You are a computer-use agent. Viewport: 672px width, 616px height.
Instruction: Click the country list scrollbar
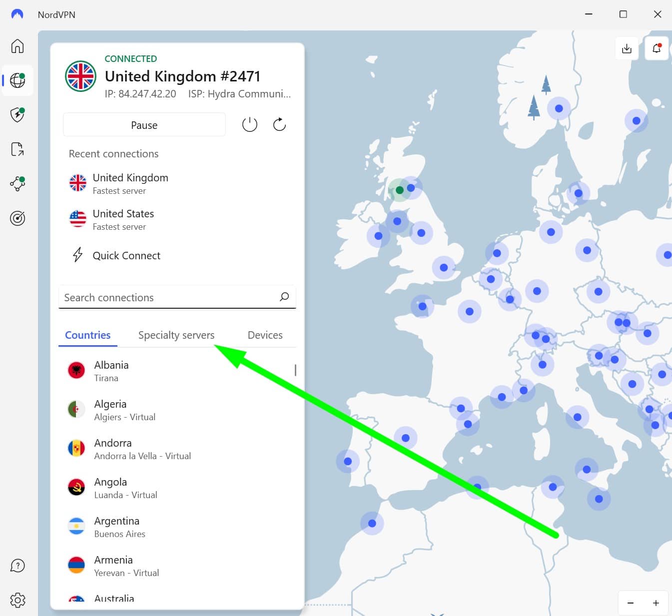tap(295, 370)
